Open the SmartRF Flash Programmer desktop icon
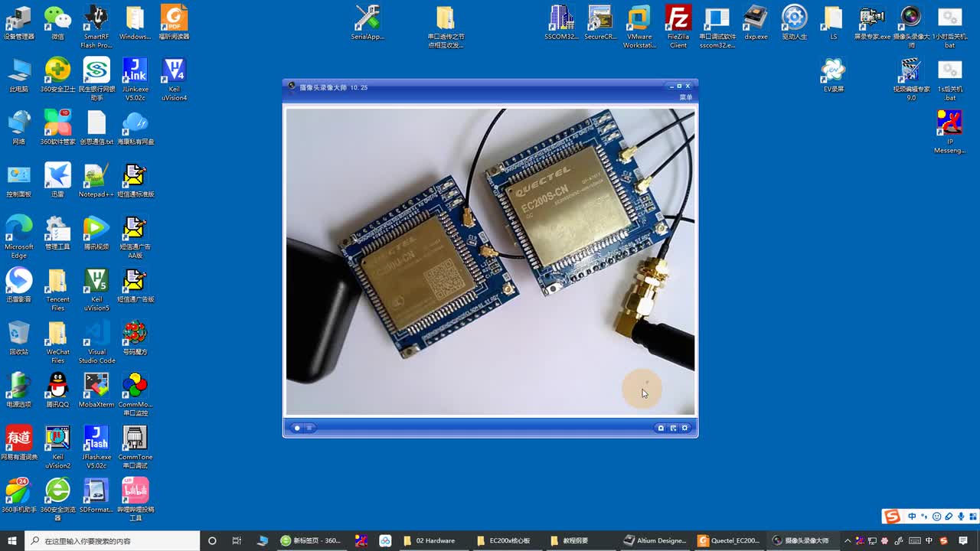Viewport: 980px width, 551px height. pyautogui.click(x=96, y=26)
